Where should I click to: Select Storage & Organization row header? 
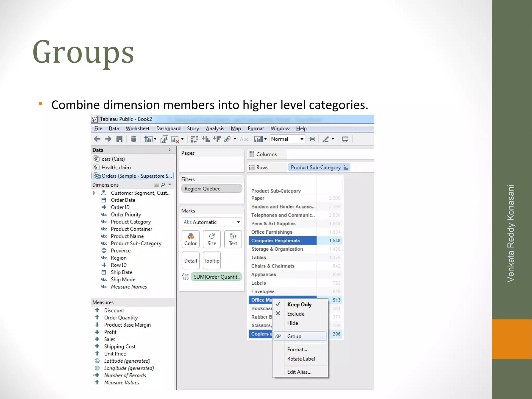(283, 249)
